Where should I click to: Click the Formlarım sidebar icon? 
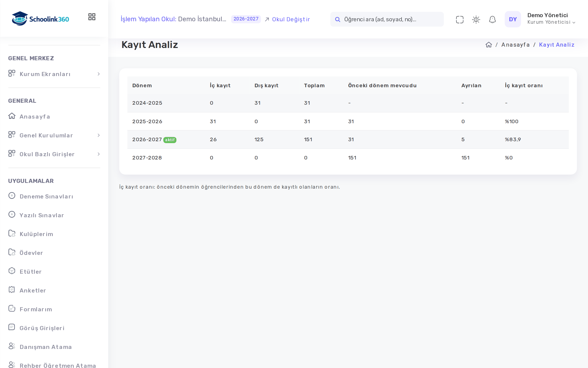point(12,308)
